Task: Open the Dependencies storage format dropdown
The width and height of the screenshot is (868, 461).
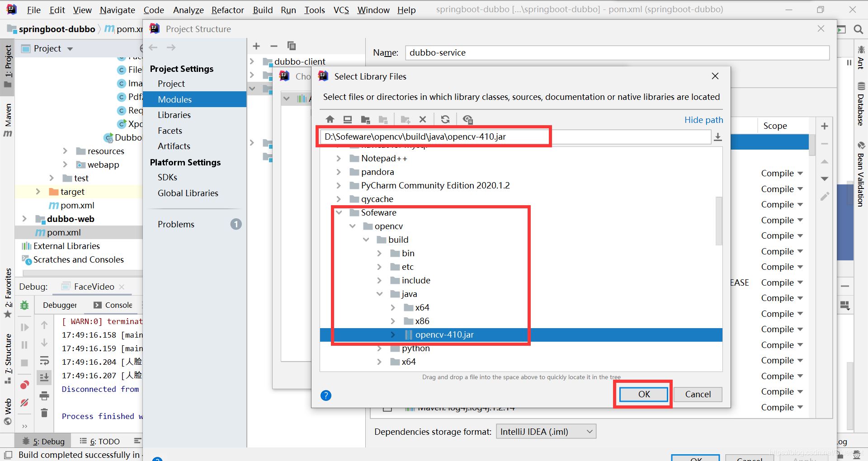Action: click(546, 432)
